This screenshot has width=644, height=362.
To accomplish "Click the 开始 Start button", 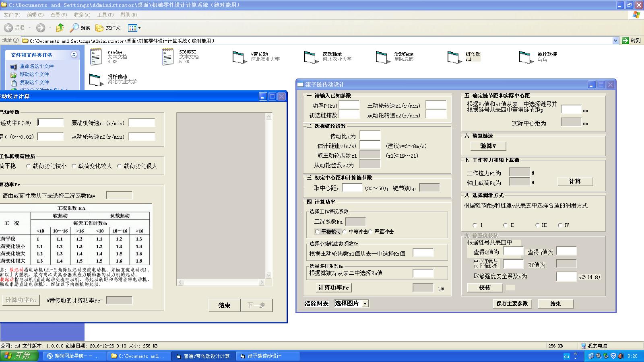I will tap(19, 356).
